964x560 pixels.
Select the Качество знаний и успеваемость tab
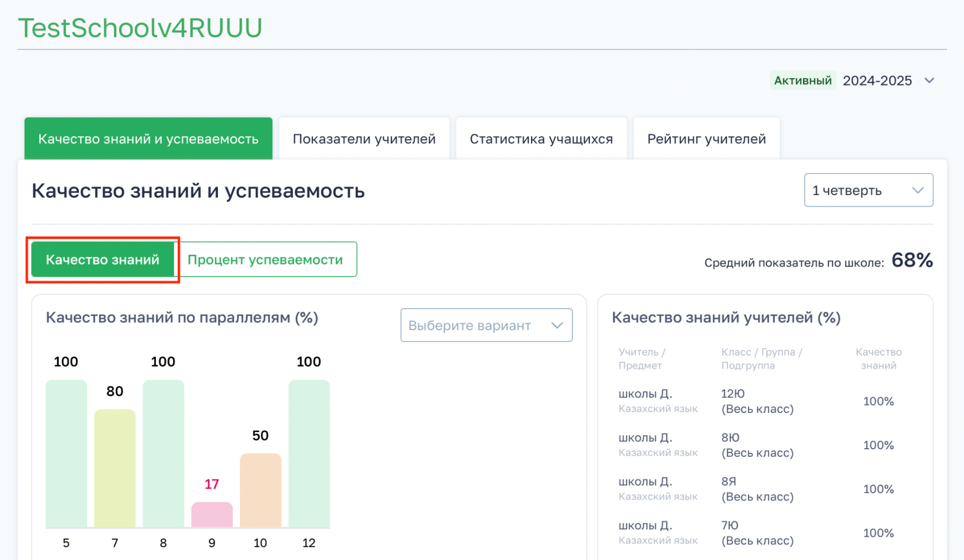click(x=148, y=139)
